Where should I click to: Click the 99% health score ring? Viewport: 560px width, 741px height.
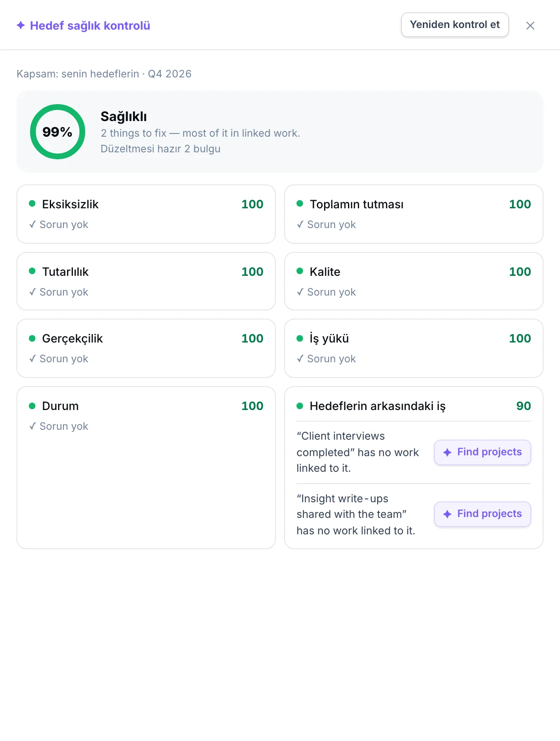[x=58, y=132]
